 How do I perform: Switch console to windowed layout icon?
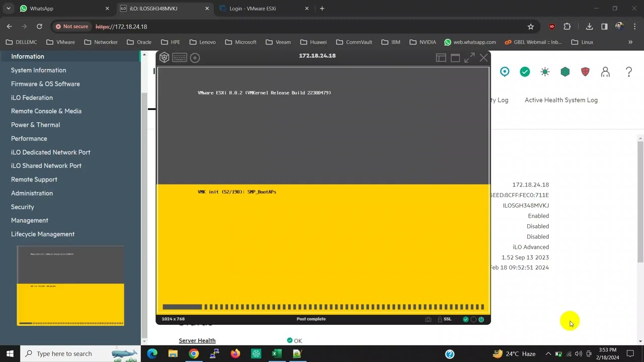(455, 58)
